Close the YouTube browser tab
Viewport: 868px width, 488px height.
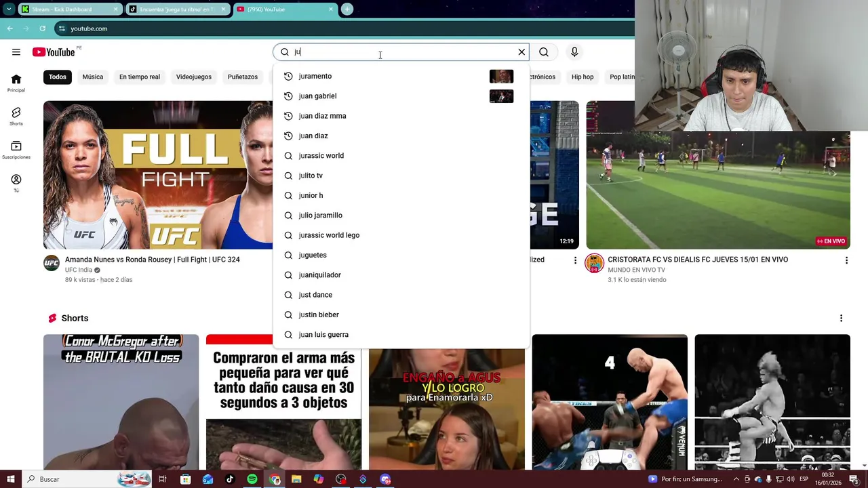(x=331, y=9)
